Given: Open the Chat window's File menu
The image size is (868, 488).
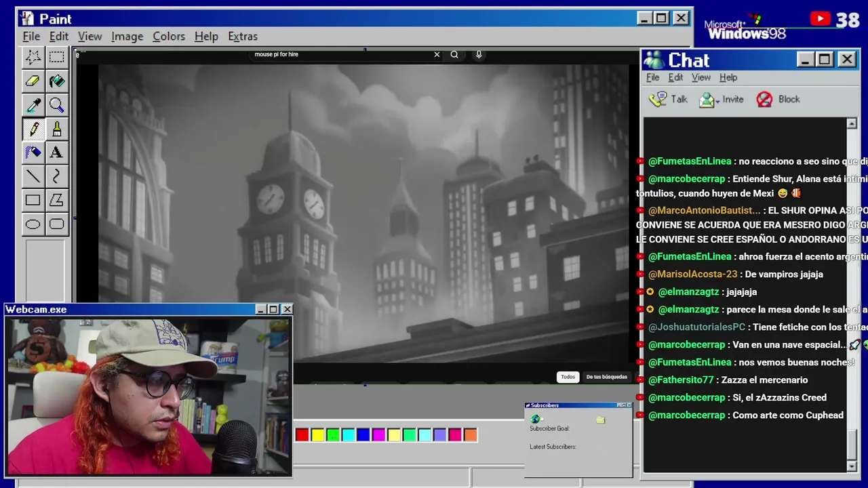Looking at the screenshot, I should (652, 77).
